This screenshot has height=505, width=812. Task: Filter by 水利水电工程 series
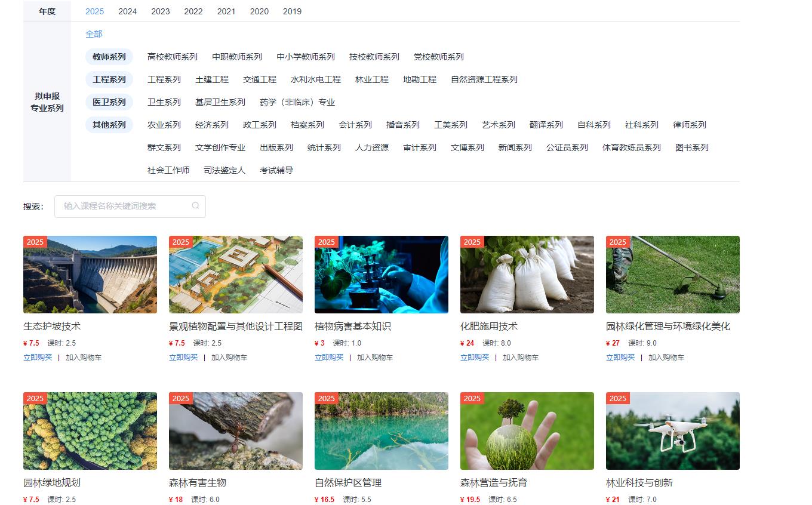coord(315,79)
